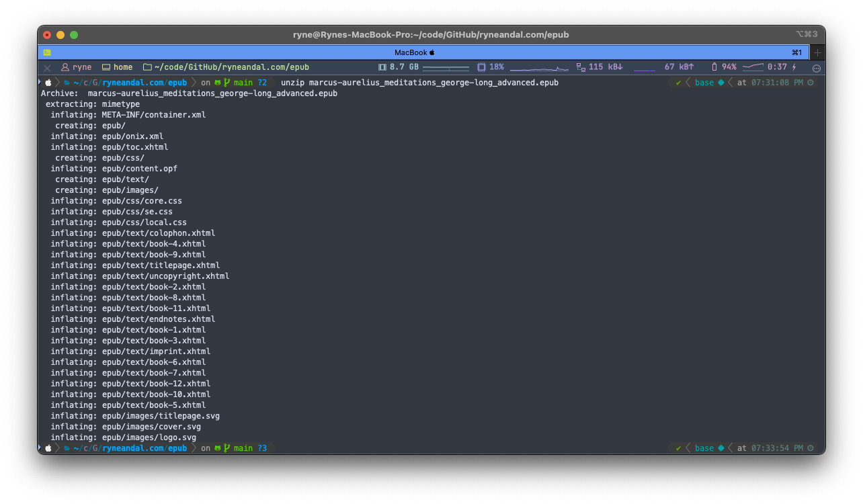This screenshot has height=504, width=863.
Task: Click the network 115 kB download indicator
Action: point(600,67)
